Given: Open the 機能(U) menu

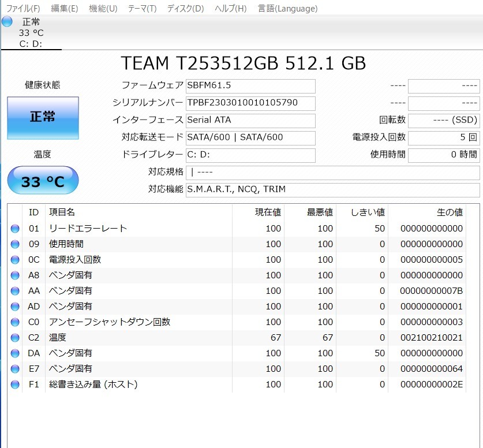Looking at the screenshot, I should 103,8.
